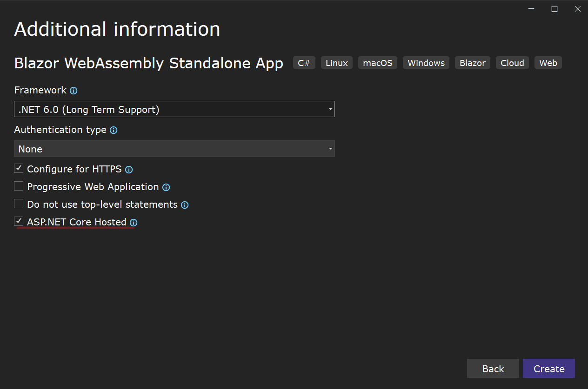588x389 pixels.
Task: Click the C# tag
Action: click(x=304, y=63)
